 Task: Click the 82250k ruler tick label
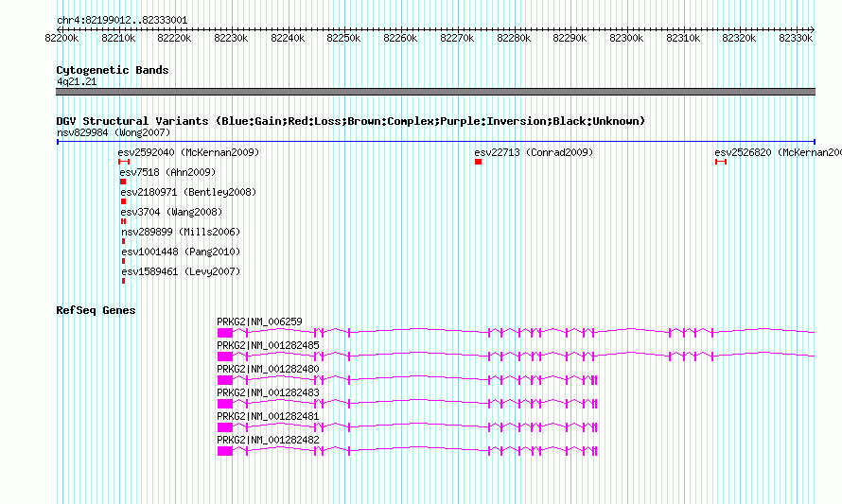[343, 38]
